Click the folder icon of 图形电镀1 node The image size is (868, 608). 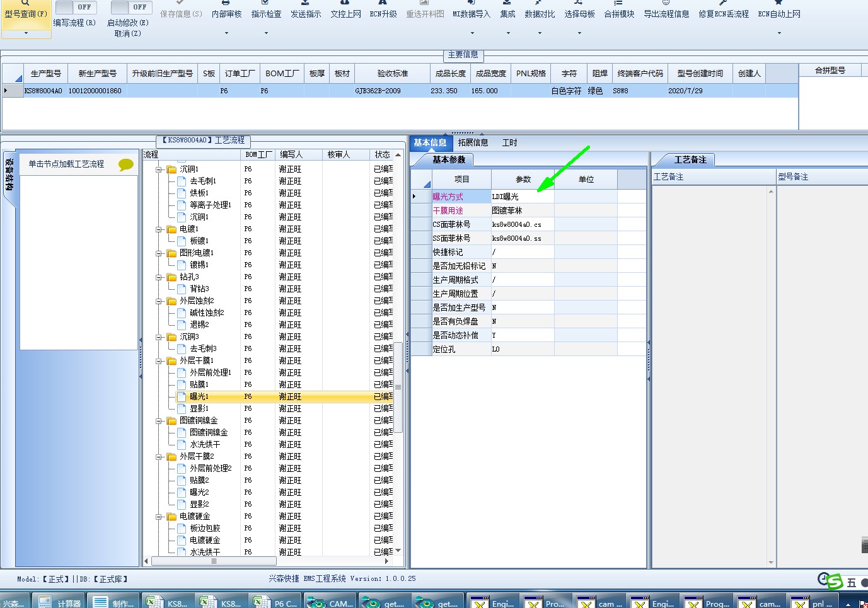pos(171,253)
